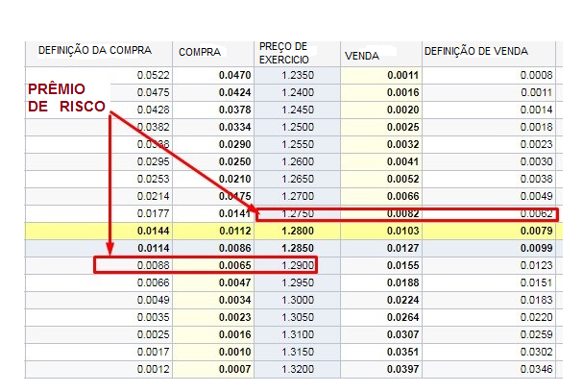Select the PREÇO DE EXERCÍCIO column header
The image size is (583, 392).
282,51
